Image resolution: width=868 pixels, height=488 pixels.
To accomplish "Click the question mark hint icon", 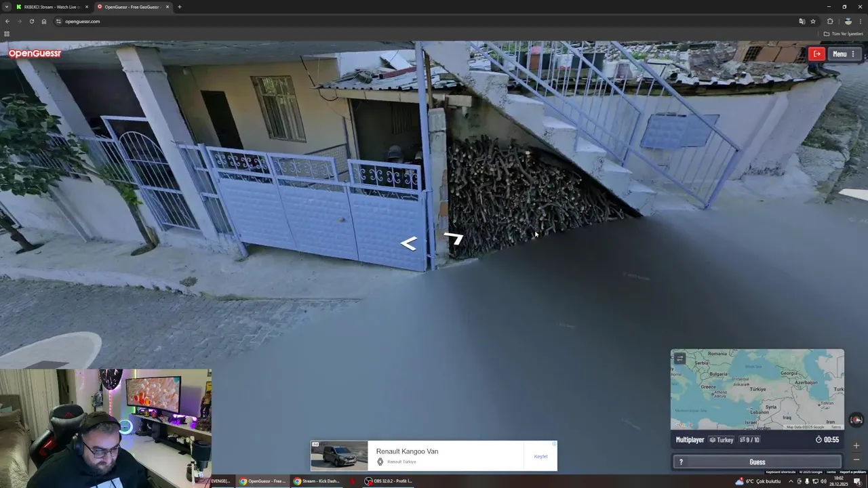I will [681, 462].
